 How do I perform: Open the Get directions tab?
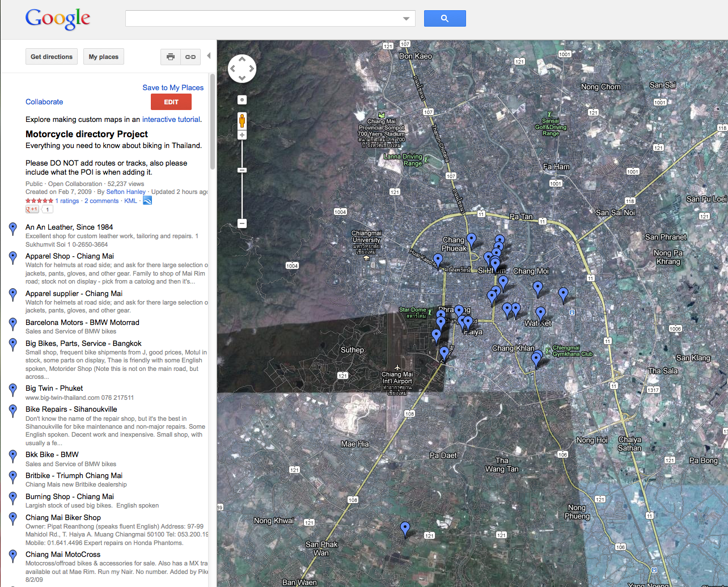coord(52,57)
